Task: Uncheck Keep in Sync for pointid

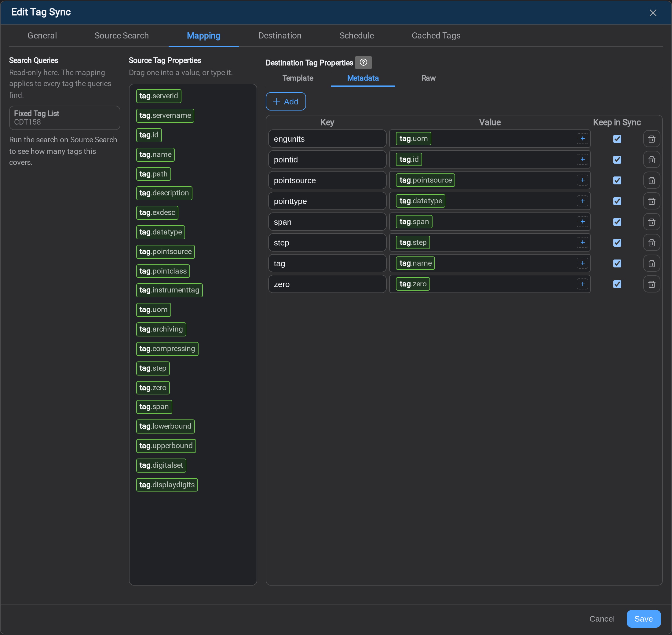Action: pyautogui.click(x=617, y=159)
